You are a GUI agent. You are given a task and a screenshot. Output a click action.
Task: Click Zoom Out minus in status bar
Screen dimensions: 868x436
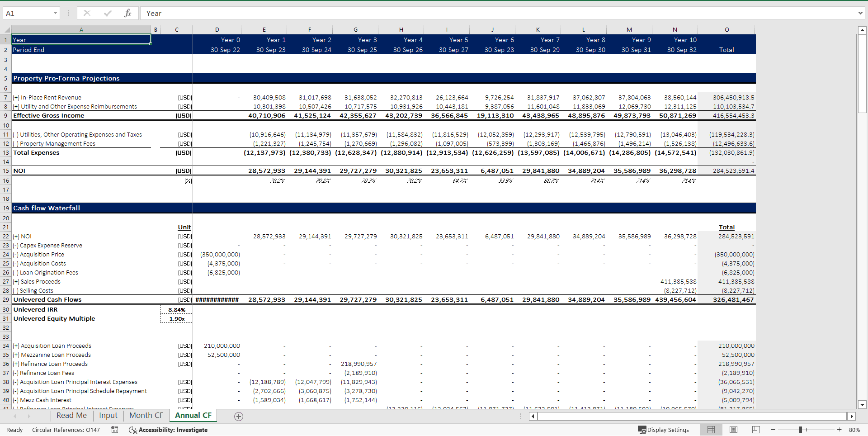click(x=774, y=430)
